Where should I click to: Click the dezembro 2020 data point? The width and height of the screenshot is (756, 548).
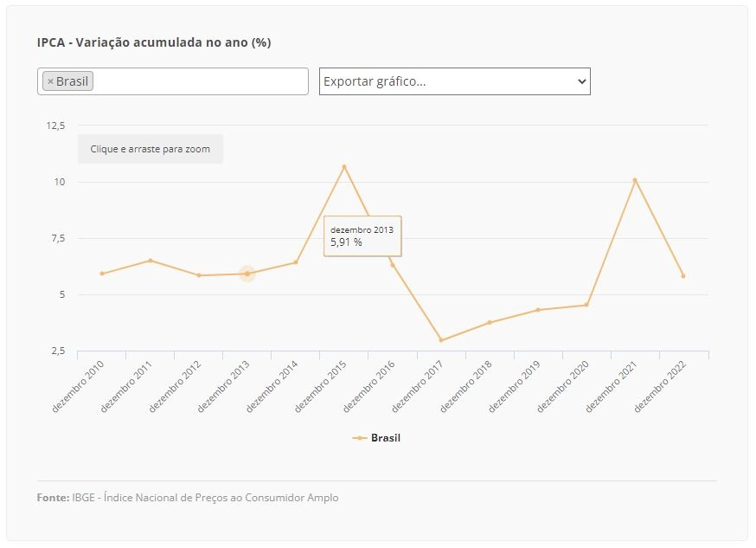[586, 305]
